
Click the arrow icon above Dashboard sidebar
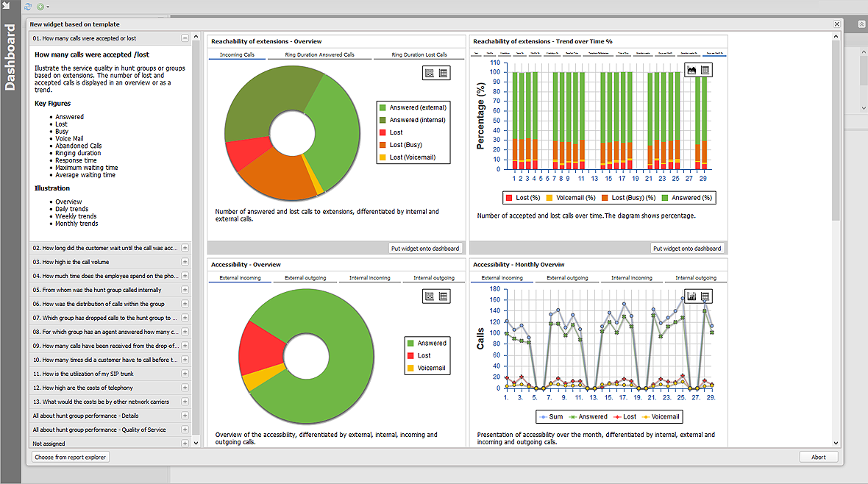(7, 6)
